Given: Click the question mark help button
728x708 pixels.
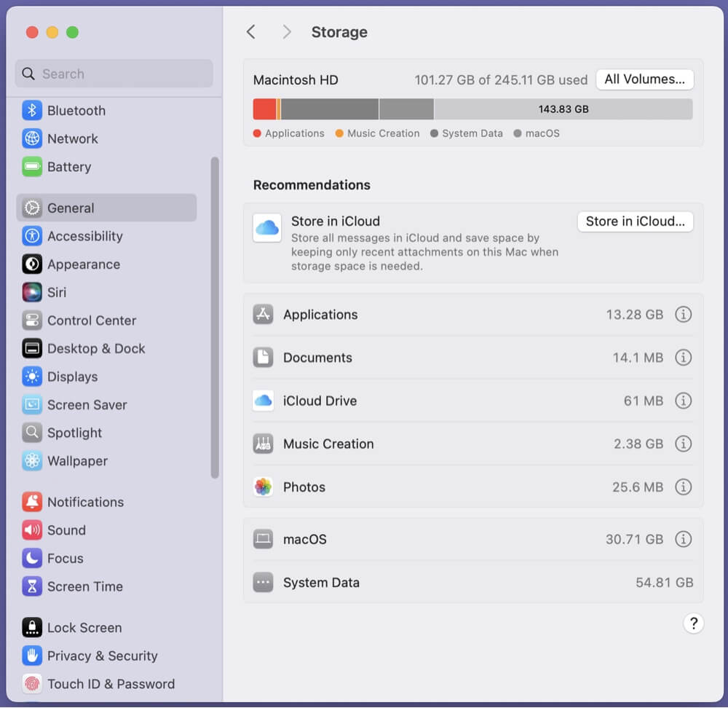Looking at the screenshot, I should pyautogui.click(x=693, y=624).
